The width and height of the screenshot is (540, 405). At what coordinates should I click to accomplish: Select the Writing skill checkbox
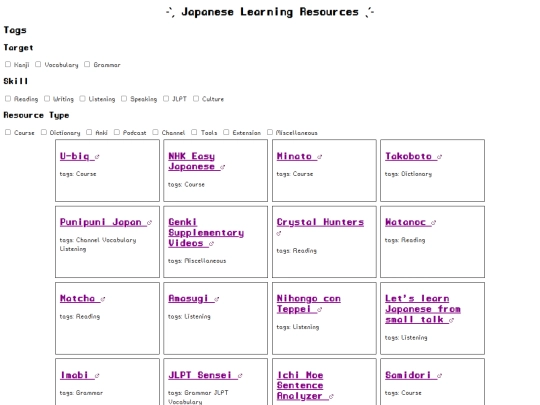(x=47, y=99)
